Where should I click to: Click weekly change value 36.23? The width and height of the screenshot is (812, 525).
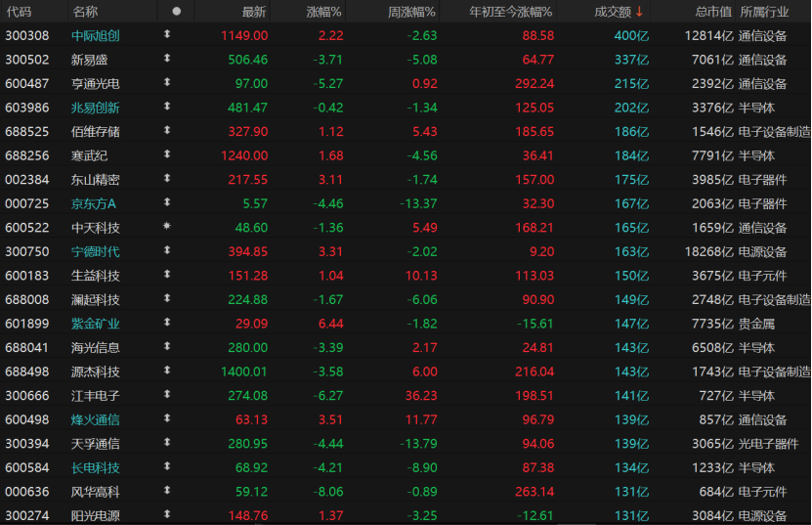[x=421, y=396]
